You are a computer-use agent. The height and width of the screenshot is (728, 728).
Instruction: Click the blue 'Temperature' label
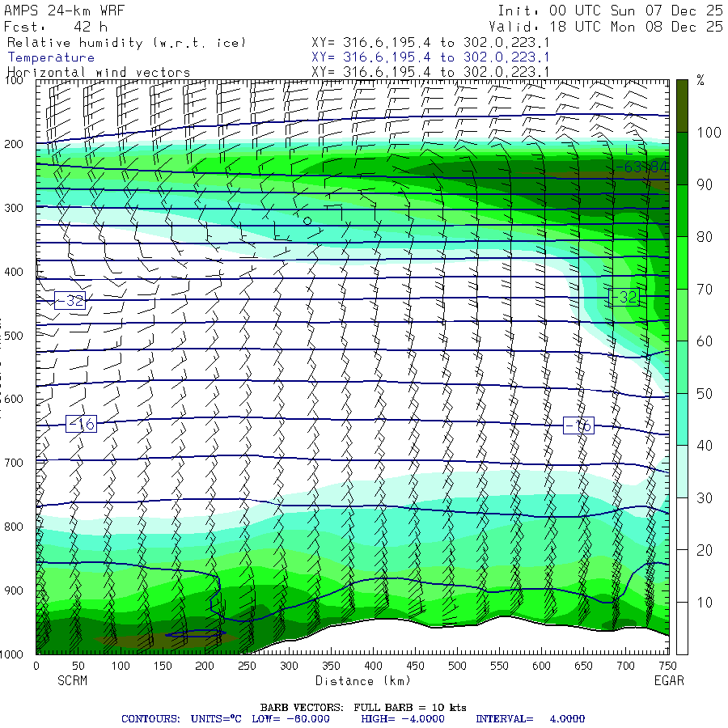pos(51,57)
